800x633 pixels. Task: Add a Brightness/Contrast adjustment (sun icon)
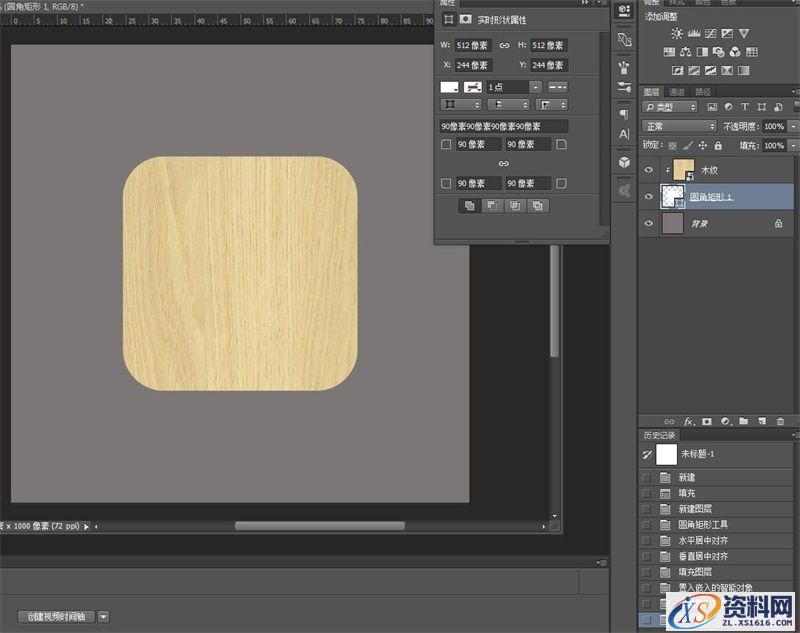point(677,34)
